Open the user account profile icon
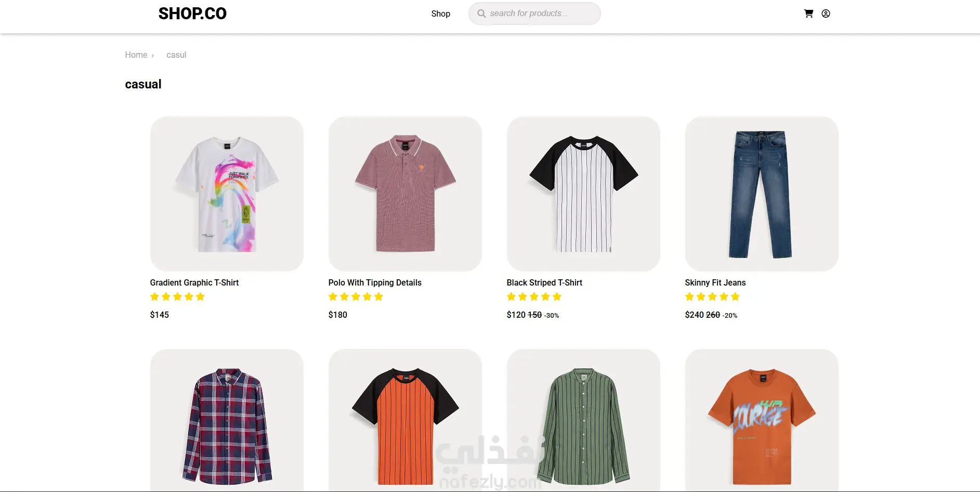This screenshot has height=492, width=980. (x=826, y=14)
